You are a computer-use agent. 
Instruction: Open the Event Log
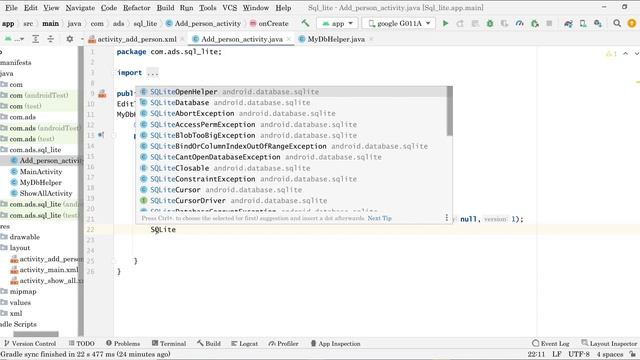pyautogui.click(x=551, y=344)
